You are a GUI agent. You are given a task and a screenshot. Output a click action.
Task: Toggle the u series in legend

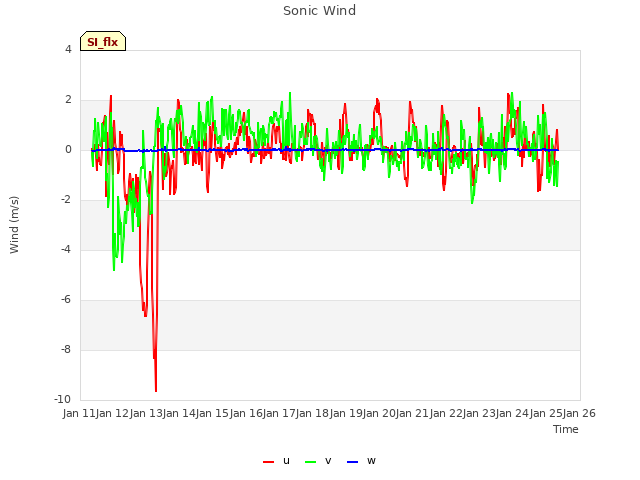click(x=276, y=461)
